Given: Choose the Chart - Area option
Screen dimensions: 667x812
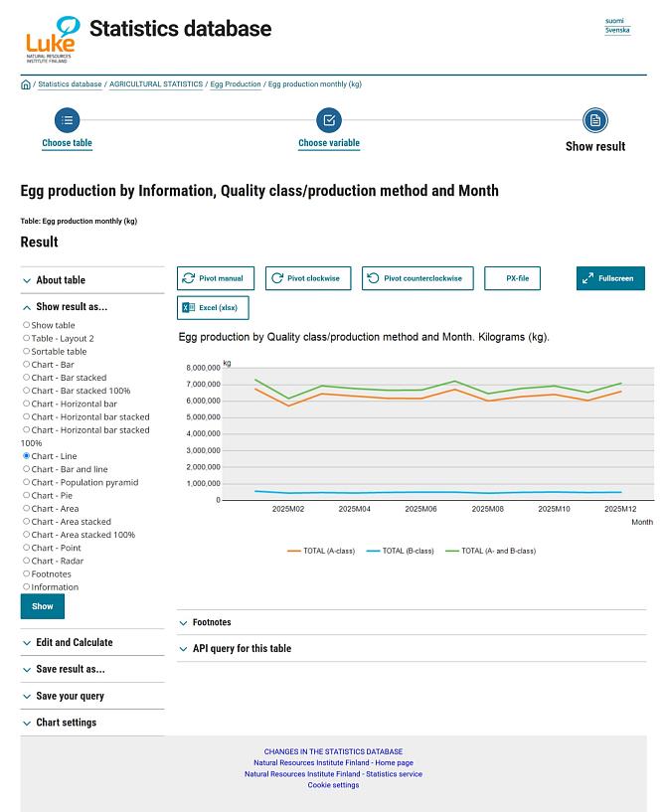Looking at the screenshot, I should (x=26, y=508).
